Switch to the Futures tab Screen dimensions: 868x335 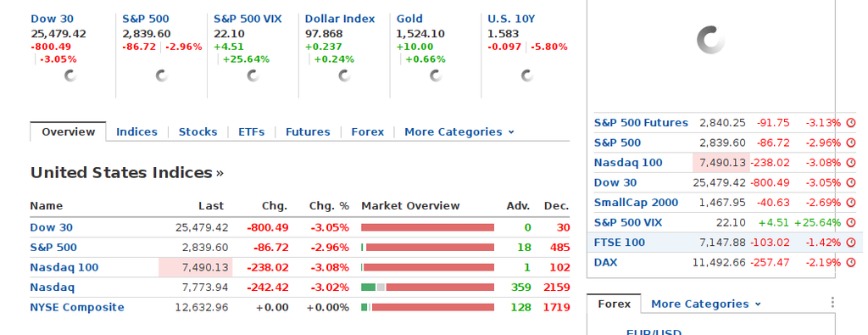click(308, 131)
